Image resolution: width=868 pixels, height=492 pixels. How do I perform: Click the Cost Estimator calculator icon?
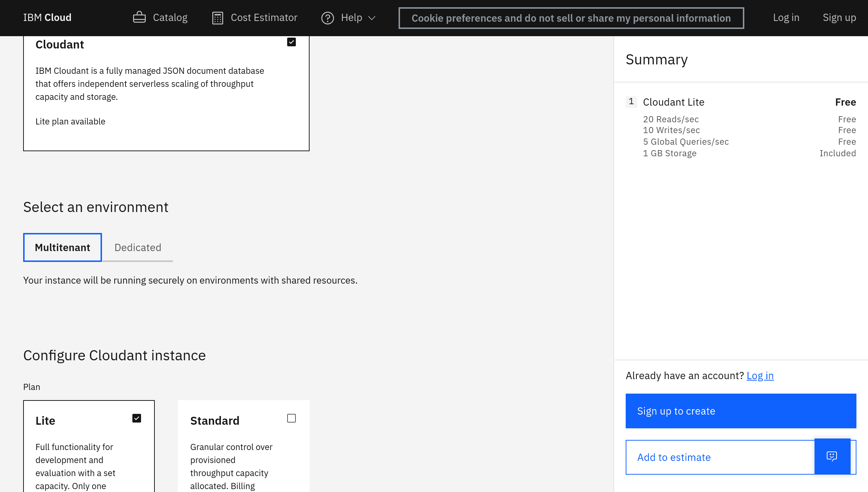pyautogui.click(x=217, y=18)
